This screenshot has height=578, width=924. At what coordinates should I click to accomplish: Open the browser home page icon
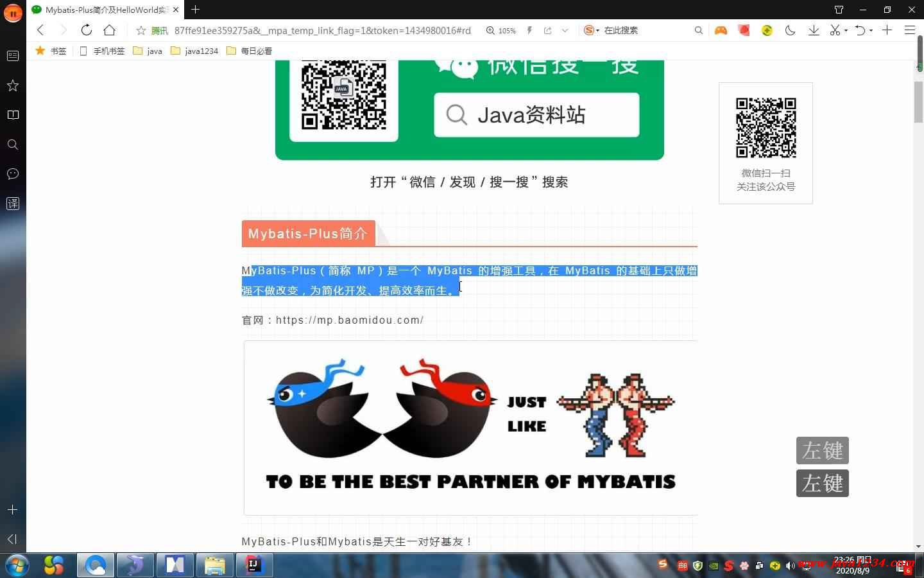coord(110,30)
